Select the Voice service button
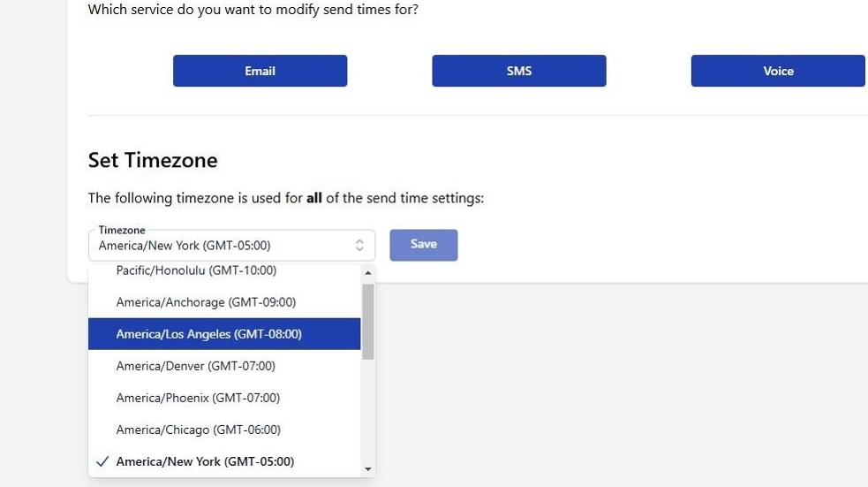868x487 pixels. (x=778, y=71)
